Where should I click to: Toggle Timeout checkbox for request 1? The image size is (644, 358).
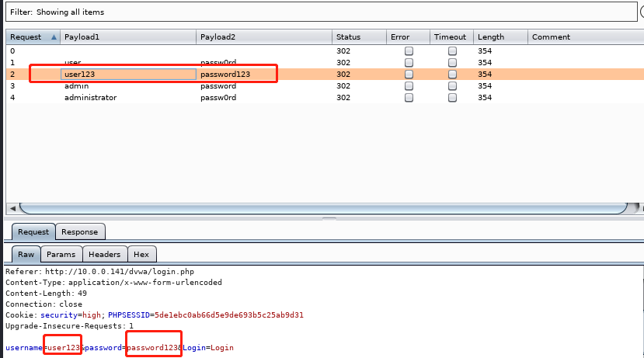coord(452,62)
